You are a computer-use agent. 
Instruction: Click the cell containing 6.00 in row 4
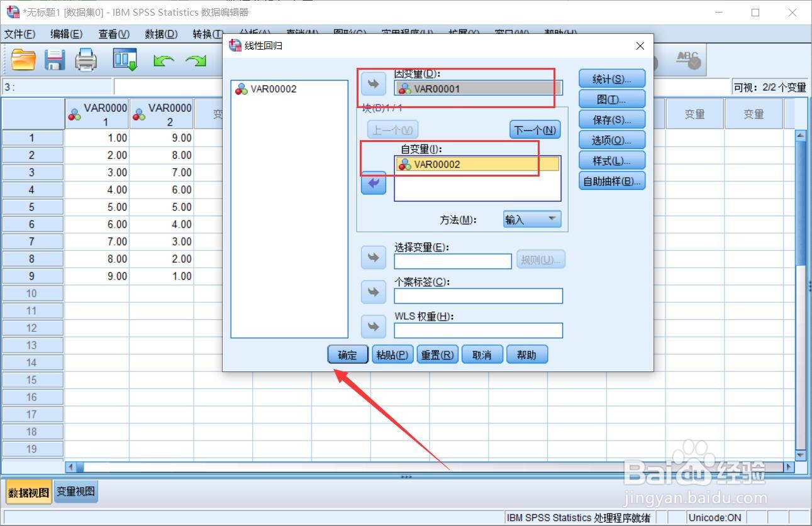pyautogui.click(x=162, y=190)
